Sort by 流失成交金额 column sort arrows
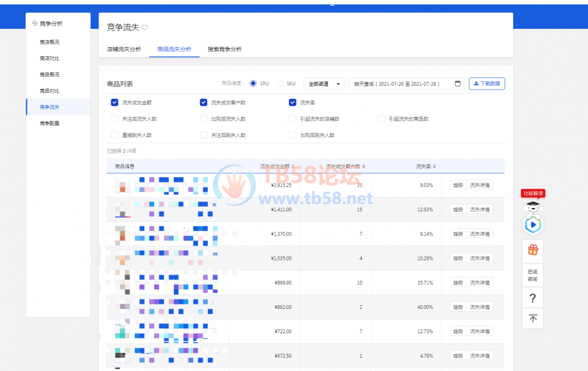 (293, 166)
